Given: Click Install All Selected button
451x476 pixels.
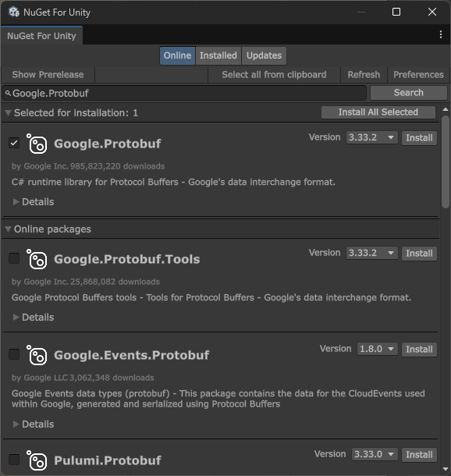Looking at the screenshot, I should 378,112.
